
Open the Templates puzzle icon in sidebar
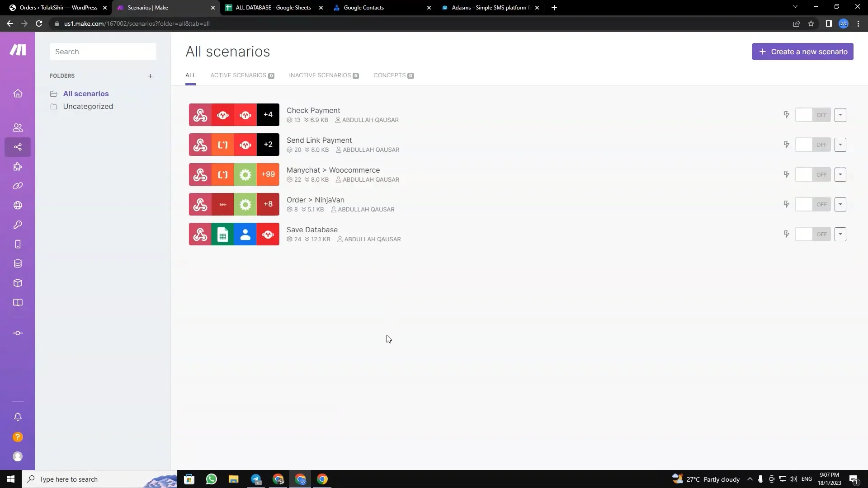pyautogui.click(x=18, y=167)
